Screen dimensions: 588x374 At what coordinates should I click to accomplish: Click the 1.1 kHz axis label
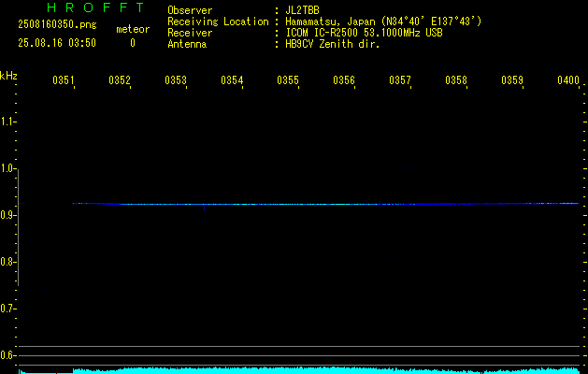point(7,122)
